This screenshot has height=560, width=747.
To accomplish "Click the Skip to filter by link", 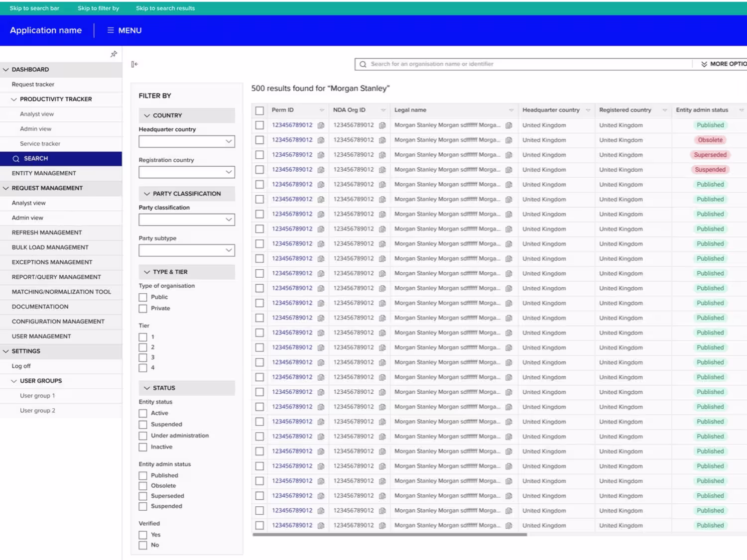I will 98,8.
